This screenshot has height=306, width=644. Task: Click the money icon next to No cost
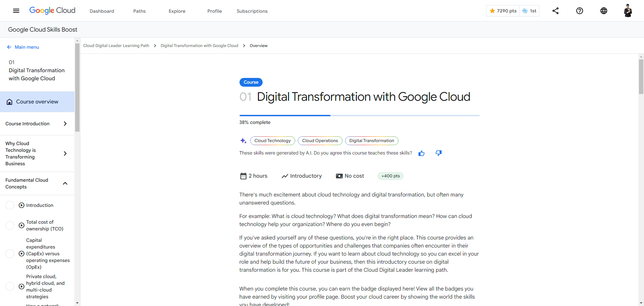[339, 176]
